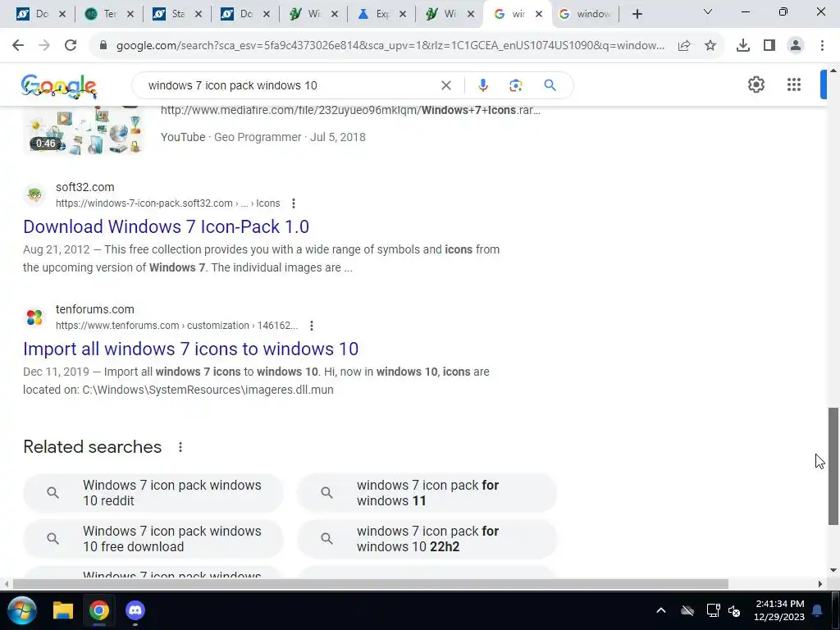Open Discord from the taskbar
This screenshot has height=630, width=840.
tap(135, 610)
